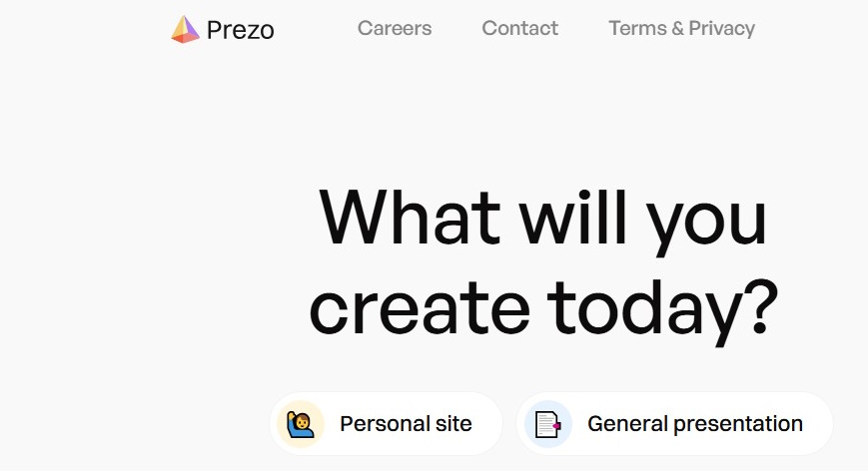Click the raised-hand person icon

pyautogui.click(x=301, y=424)
